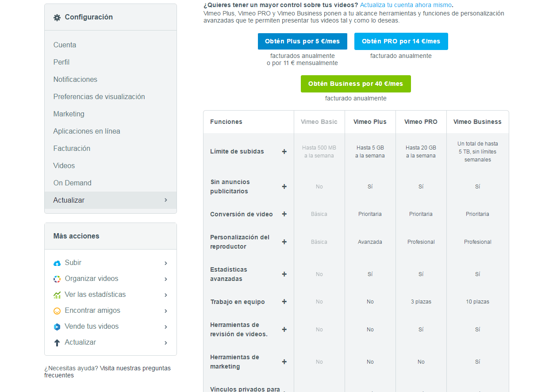Open Vende tus videos link

coord(92,327)
